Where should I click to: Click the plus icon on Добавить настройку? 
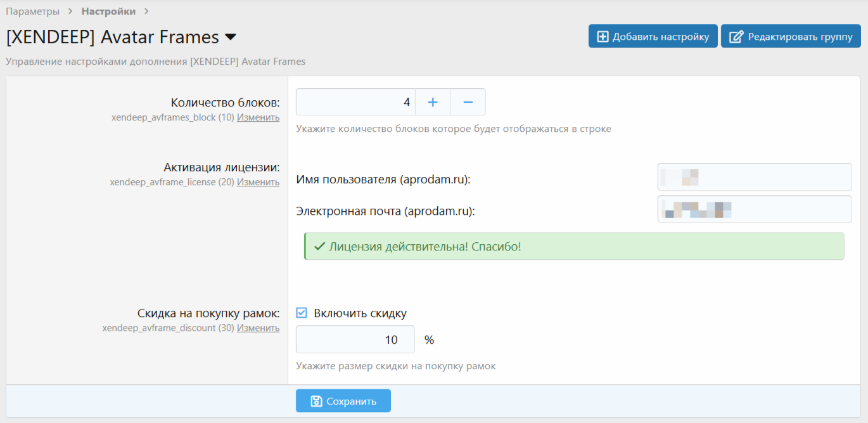pos(603,37)
